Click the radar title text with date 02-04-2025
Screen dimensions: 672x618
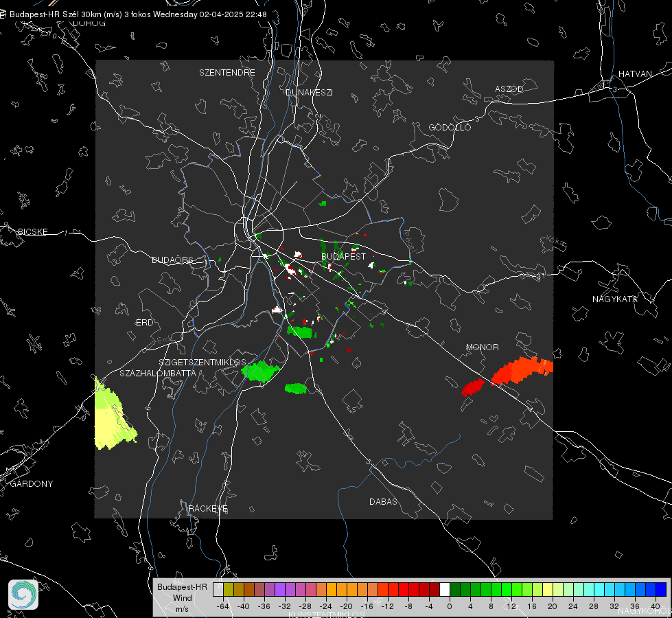[138, 14]
